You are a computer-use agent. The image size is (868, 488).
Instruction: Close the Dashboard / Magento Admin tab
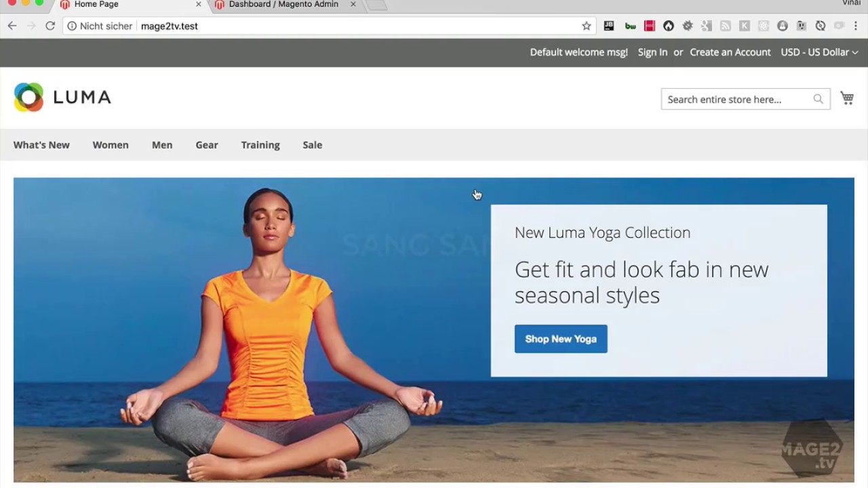pos(353,4)
